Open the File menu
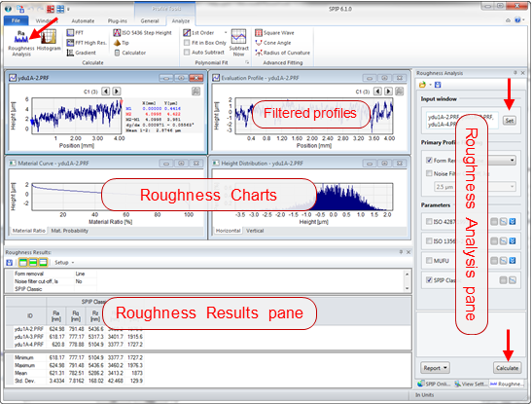 click(16, 20)
